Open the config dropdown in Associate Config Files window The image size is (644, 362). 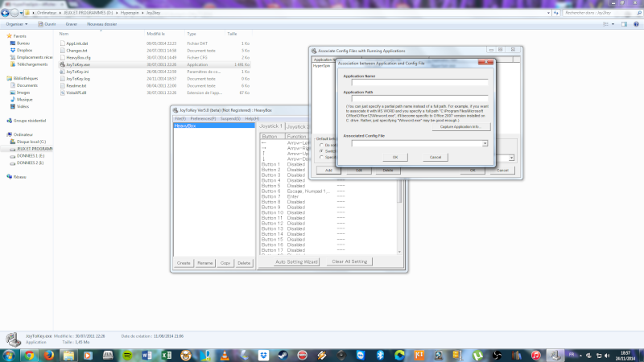511,158
